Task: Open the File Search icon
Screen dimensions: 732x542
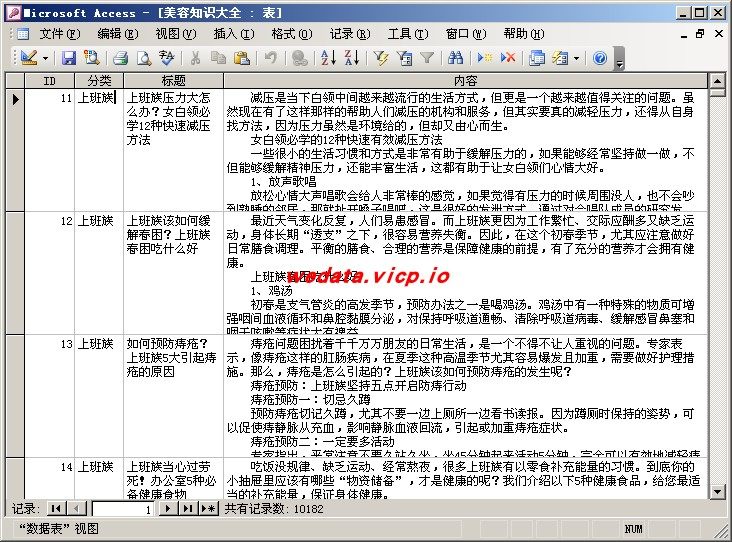Action: (91, 58)
